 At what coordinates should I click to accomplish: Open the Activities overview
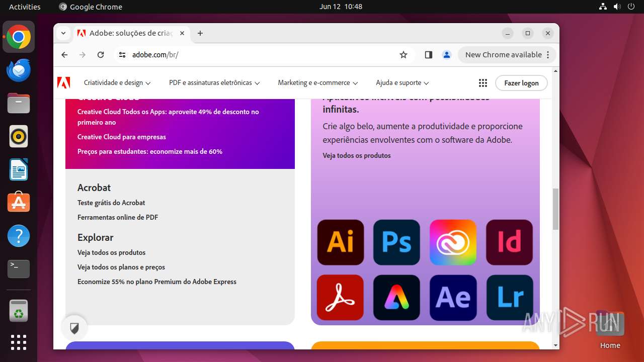[25, 7]
